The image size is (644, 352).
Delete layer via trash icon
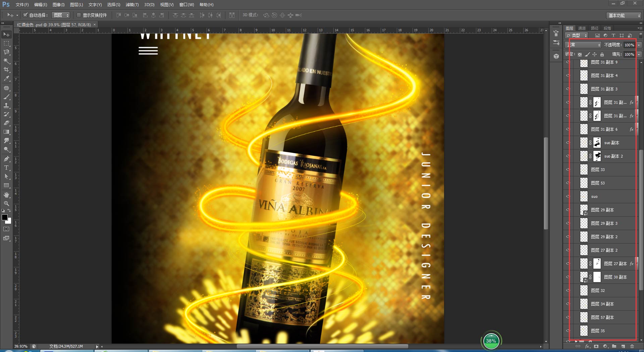tap(632, 346)
